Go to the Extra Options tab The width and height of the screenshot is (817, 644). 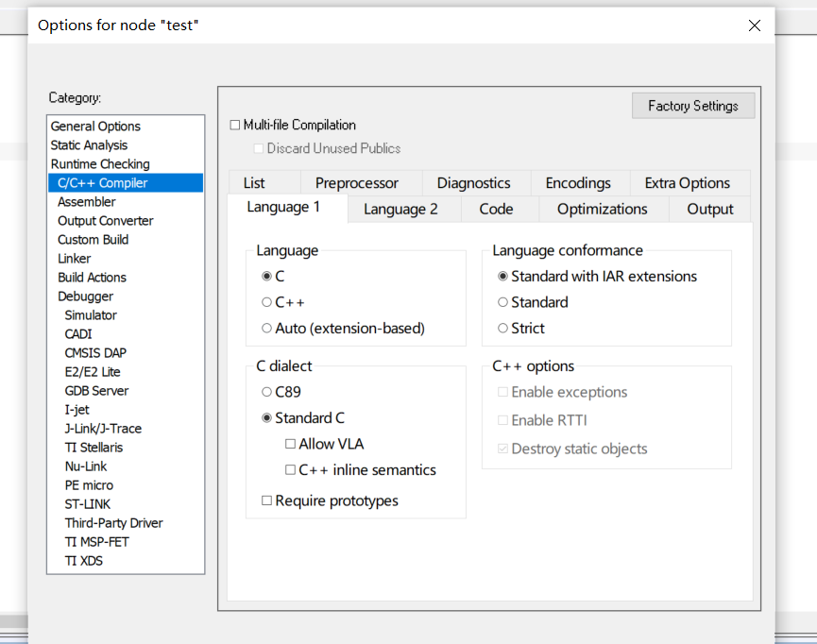pyautogui.click(x=689, y=183)
